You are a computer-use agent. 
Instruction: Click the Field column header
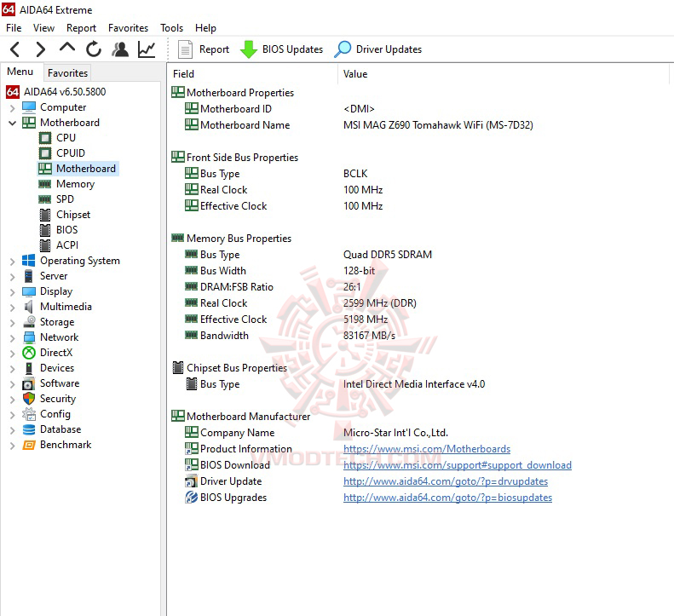click(253, 74)
